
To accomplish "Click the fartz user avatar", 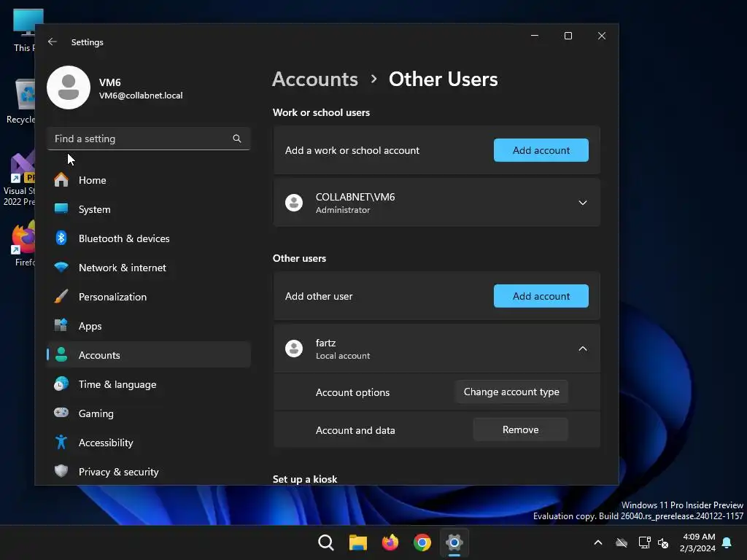I will tap(294, 349).
